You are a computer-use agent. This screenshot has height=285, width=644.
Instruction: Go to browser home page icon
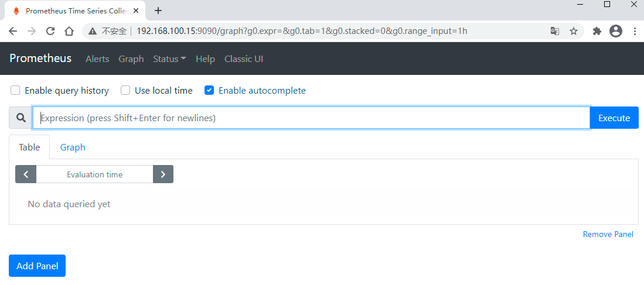[69, 31]
